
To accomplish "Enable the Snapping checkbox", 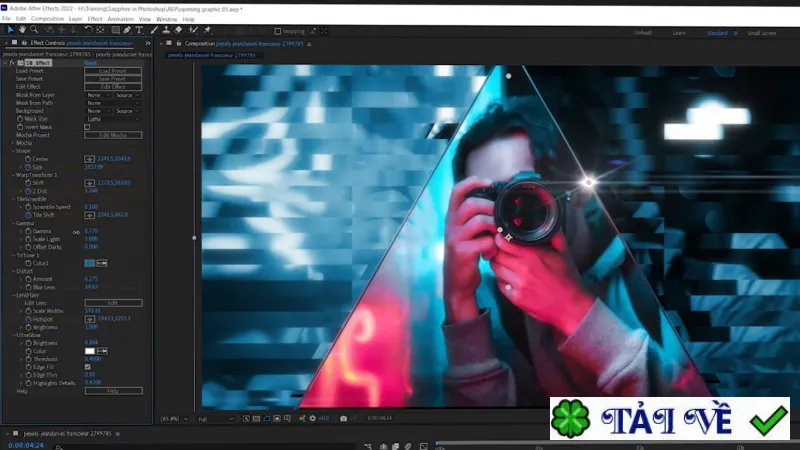I will pos(278,31).
